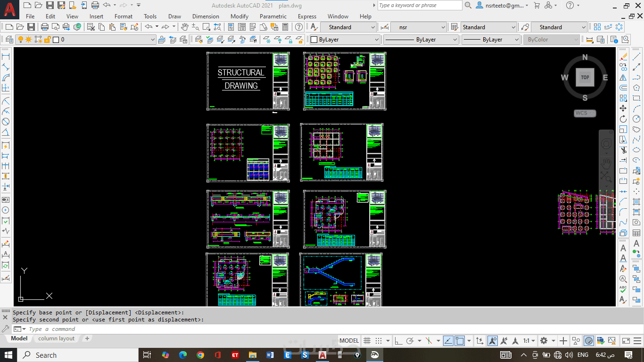Click the keyword search input field
The height and width of the screenshot is (362, 644).
[x=420, y=5]
